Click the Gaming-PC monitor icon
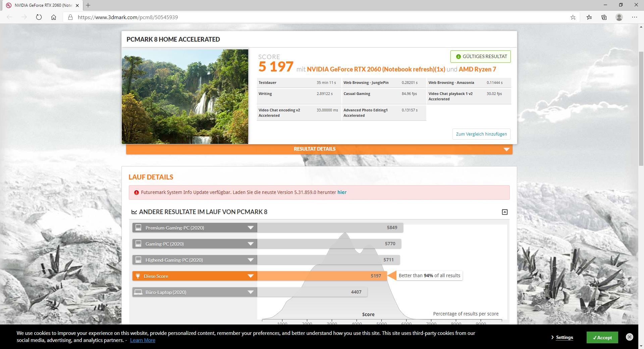The image size is (644, 349). 138,244
